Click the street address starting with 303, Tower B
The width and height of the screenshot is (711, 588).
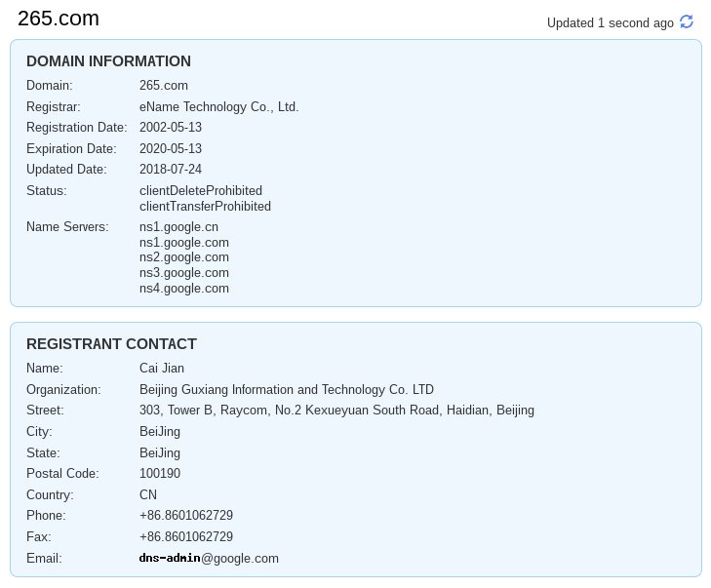[336, 410]
